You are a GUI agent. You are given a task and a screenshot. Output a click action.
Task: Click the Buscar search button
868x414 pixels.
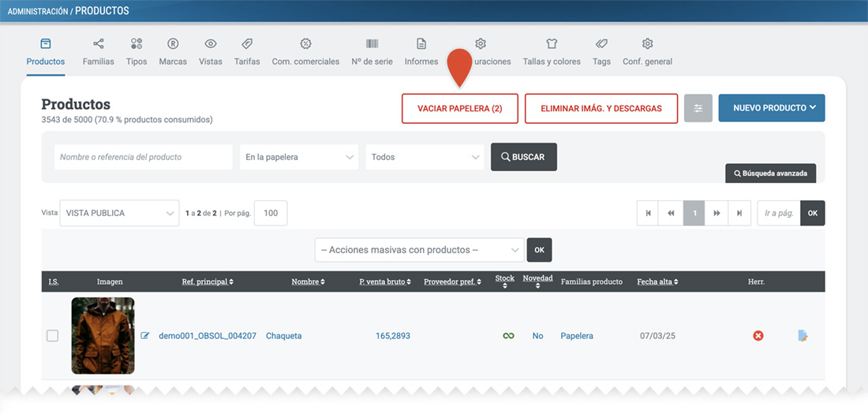click(524, 157)
